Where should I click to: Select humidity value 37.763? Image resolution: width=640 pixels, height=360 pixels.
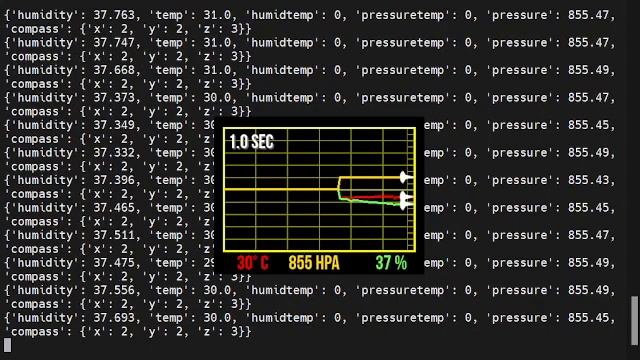click(x=114, y=15)
